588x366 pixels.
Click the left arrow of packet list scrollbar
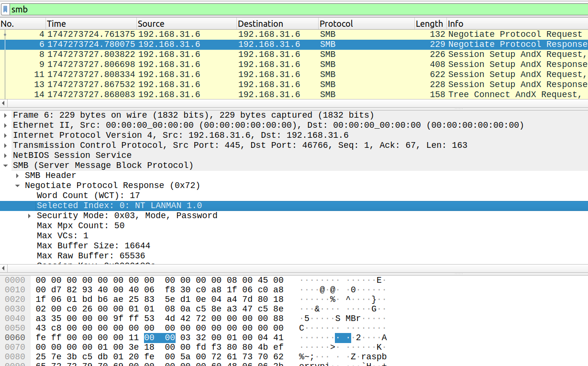tap(4, 103)
